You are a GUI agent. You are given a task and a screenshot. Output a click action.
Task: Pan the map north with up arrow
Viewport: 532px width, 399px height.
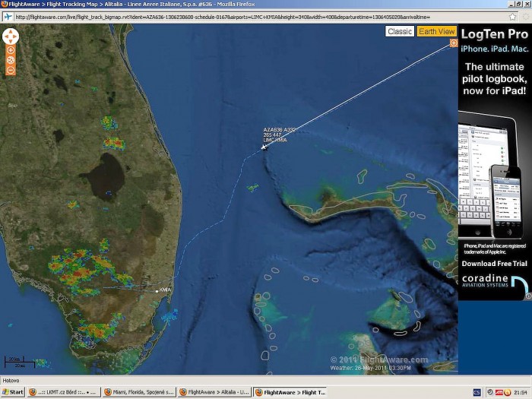click(11, 32)
